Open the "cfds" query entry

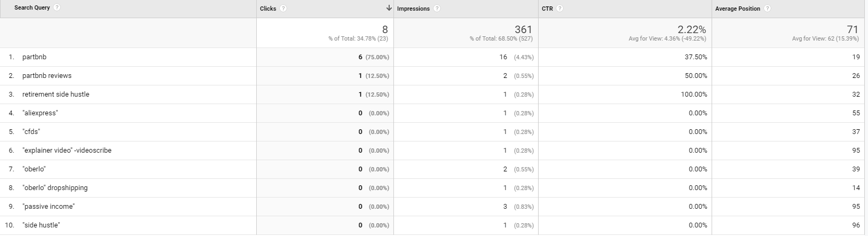[x=31, y=132]
